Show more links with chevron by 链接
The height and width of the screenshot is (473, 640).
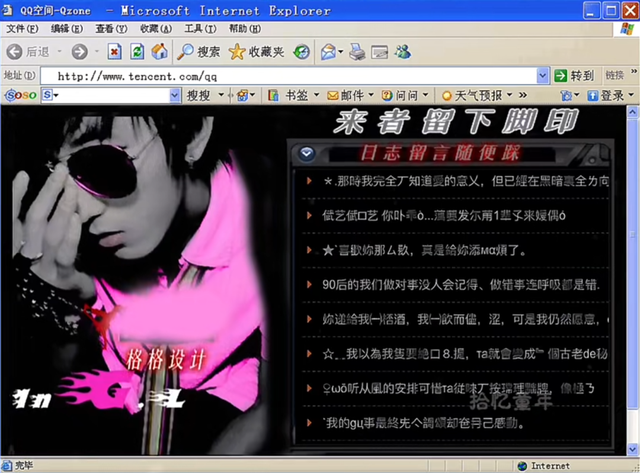coord(634,71)
